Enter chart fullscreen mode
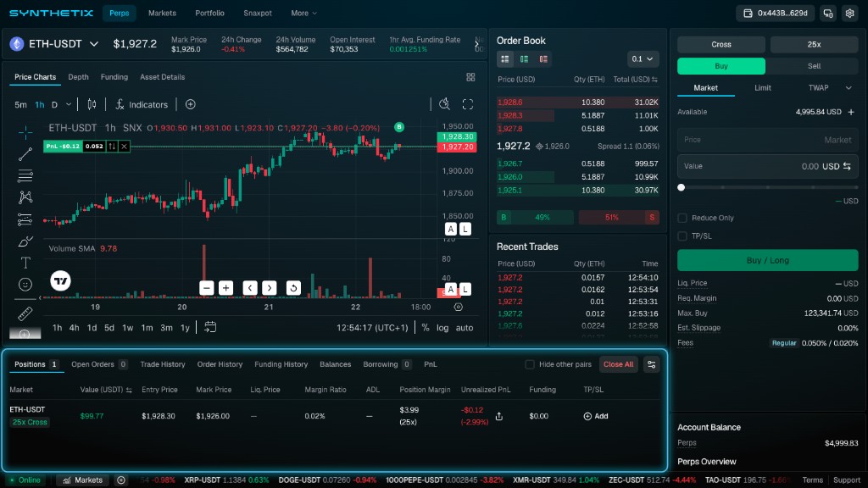The image size is (868, 488). [468, 104]
